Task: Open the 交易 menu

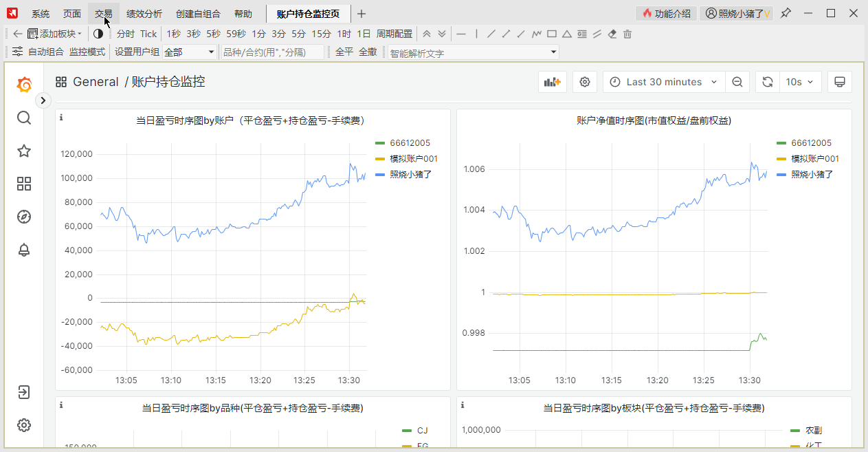Action: [103, 13]
